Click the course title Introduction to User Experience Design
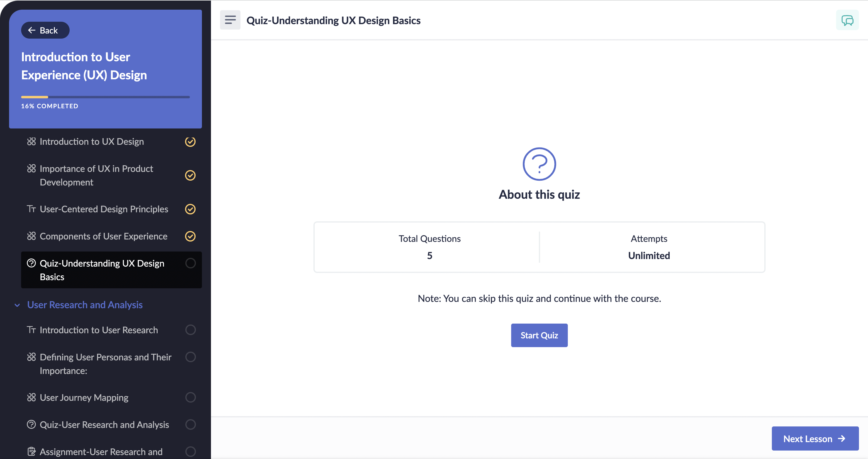Image resolution: width=868 pixels, height=459 pixels. [84, 66]
